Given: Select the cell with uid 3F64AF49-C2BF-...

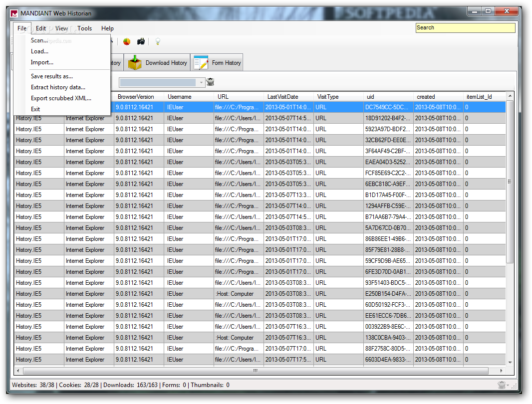Looking at the screenshot, I should coord(388,151).
